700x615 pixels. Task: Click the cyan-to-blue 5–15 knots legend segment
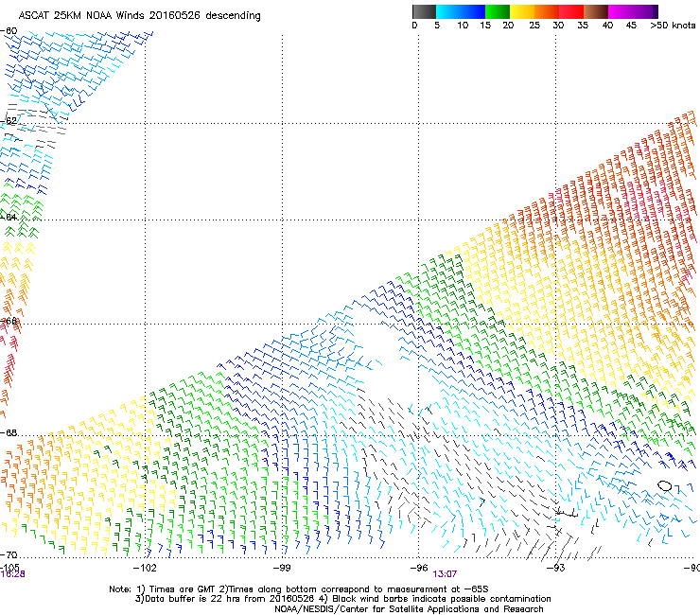point(460,11)
